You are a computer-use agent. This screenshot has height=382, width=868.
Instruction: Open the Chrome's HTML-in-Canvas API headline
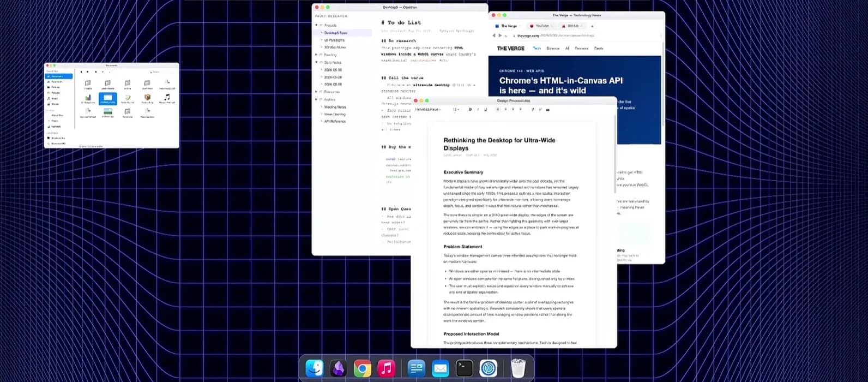(x=561, y=85)
